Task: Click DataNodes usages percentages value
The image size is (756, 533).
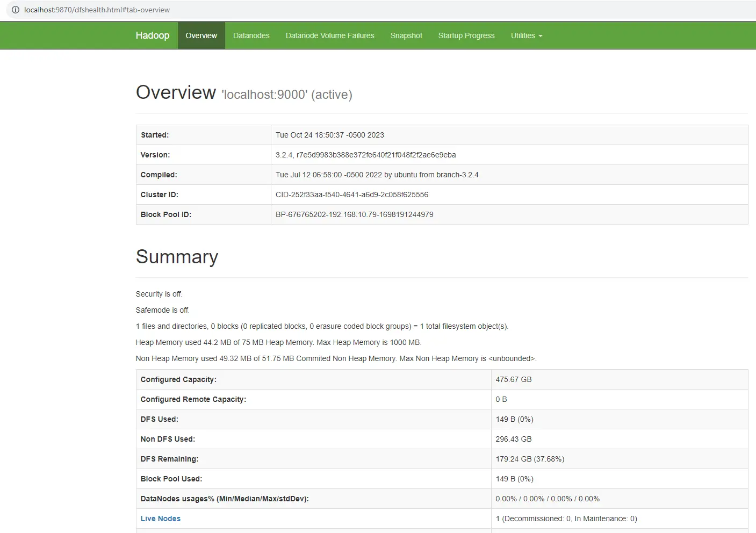Action: (x=548, y=499)
